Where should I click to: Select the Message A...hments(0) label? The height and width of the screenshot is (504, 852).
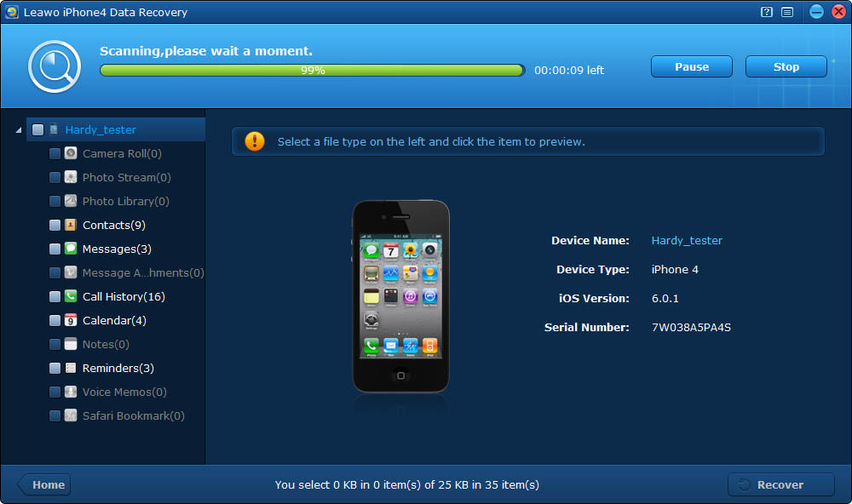[143, 273]
